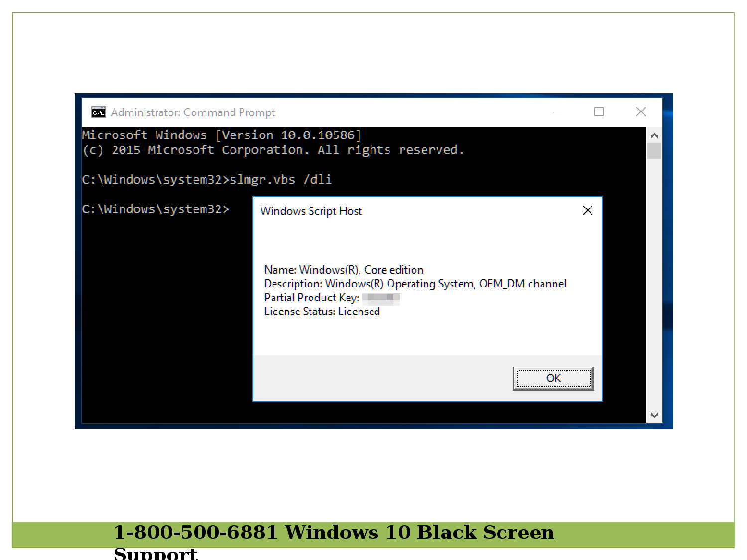Click the scrollbar down arrow in Command Prompt

654,415
